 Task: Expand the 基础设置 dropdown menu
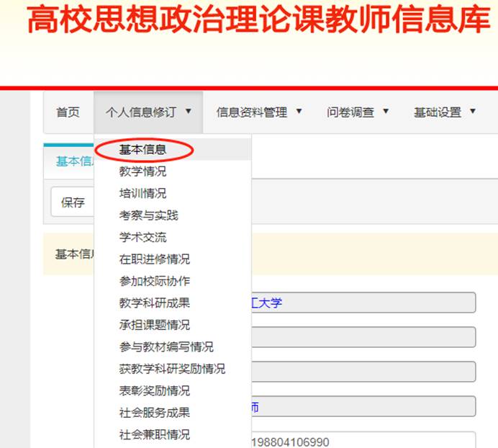click(445, 112)
